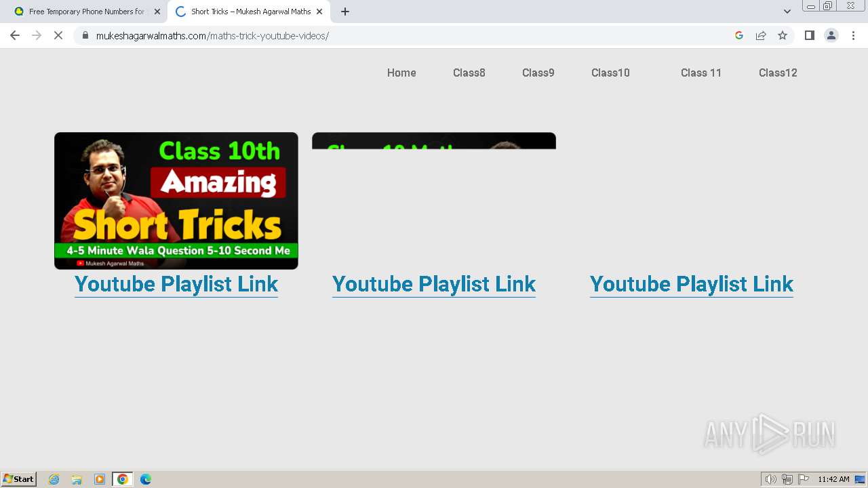Follow first Youtube Playlist Link
Viewport: 868px width, 488px height.
click(176, 284)
